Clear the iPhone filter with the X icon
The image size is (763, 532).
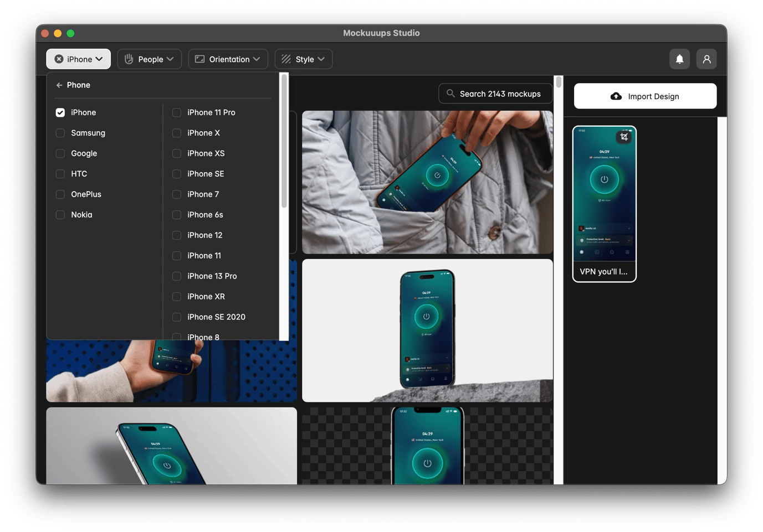point(59,59)
